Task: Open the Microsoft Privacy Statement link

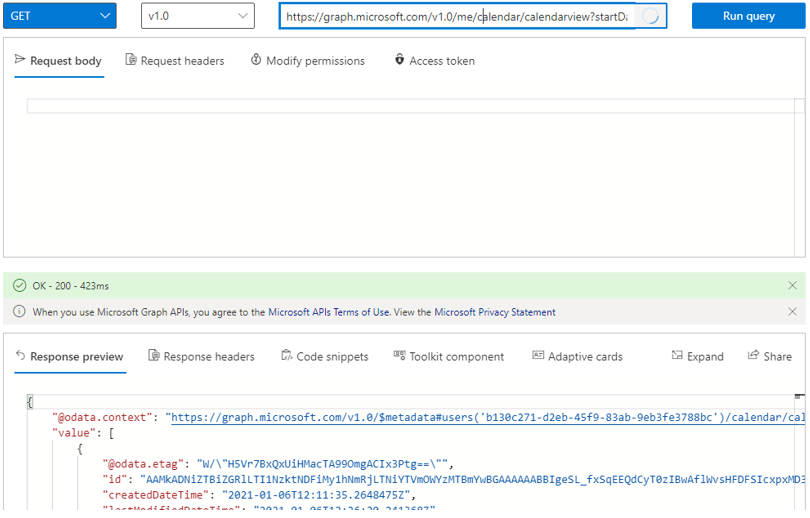Action: tap(495, 312)
